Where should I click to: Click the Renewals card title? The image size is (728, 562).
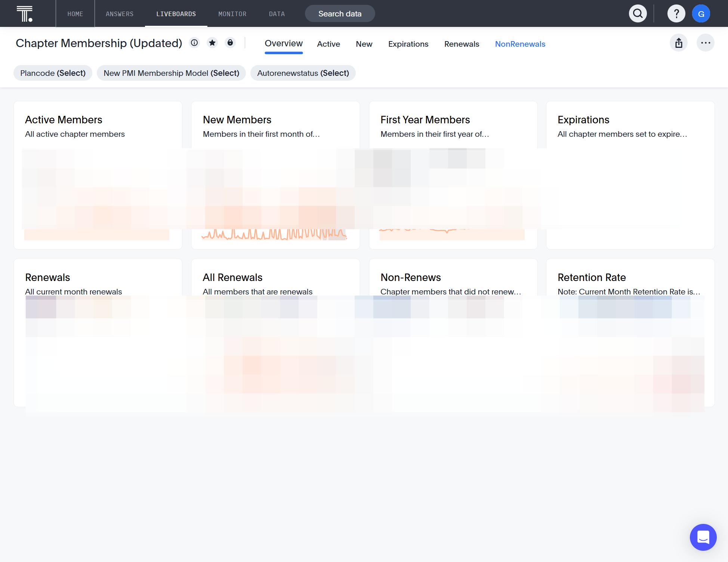pos(47,277)
